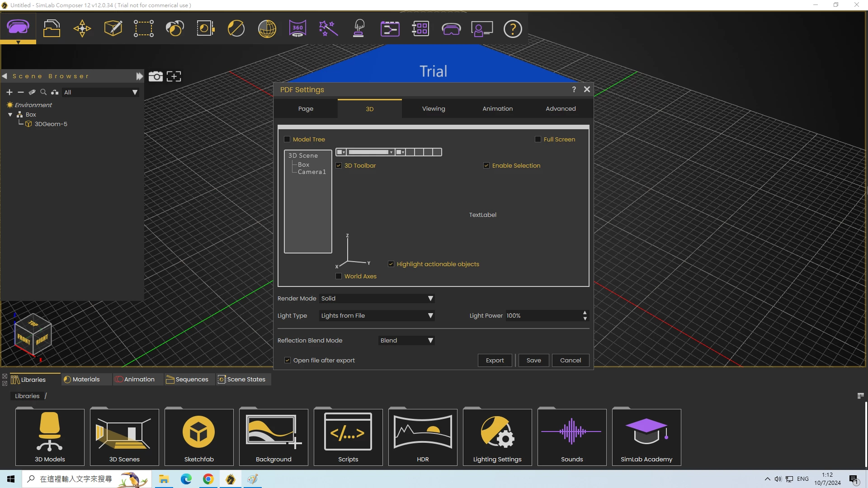
Task: Click the VR headset viewer icon
Action: tap(451, 28)
